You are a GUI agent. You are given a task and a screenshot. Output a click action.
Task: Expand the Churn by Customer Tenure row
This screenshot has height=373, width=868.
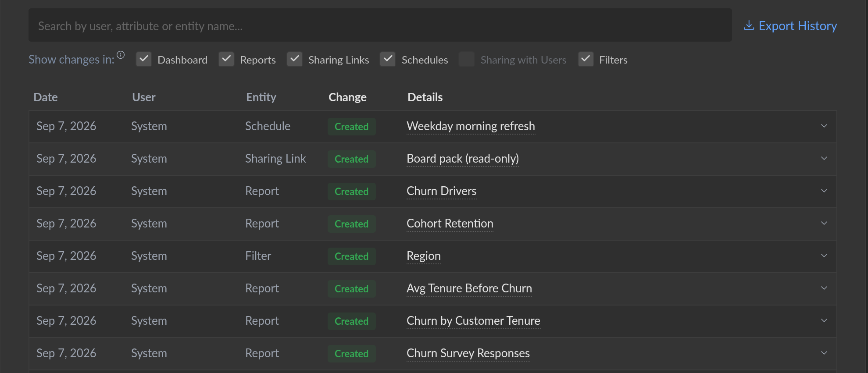(x=824, y=321)
